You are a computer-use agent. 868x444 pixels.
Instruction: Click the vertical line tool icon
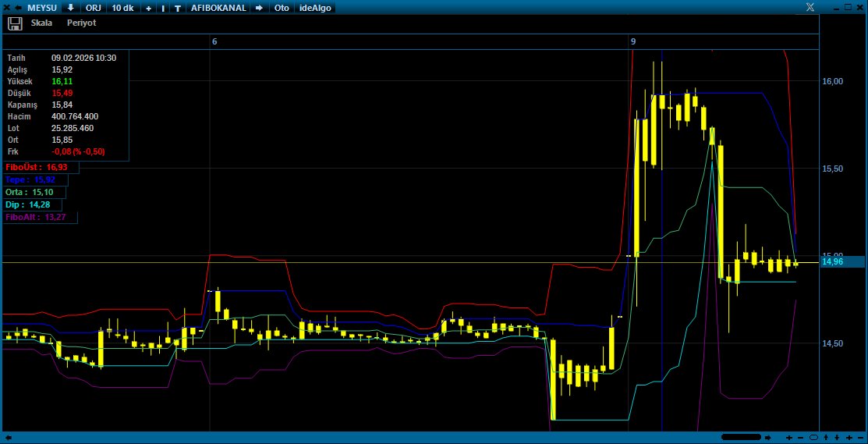163,9
